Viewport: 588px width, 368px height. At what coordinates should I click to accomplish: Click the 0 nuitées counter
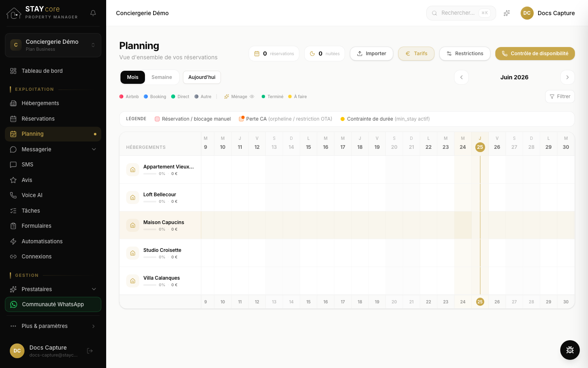[x=325, y=54]
